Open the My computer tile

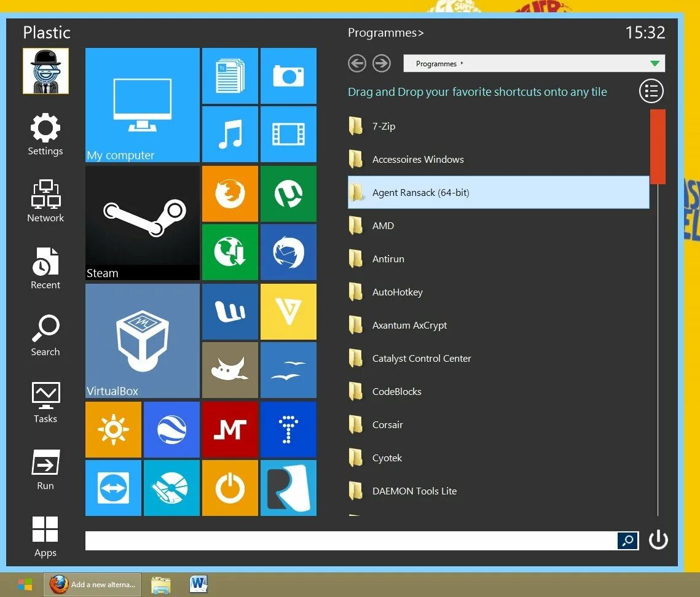click(x=142, y=105)
